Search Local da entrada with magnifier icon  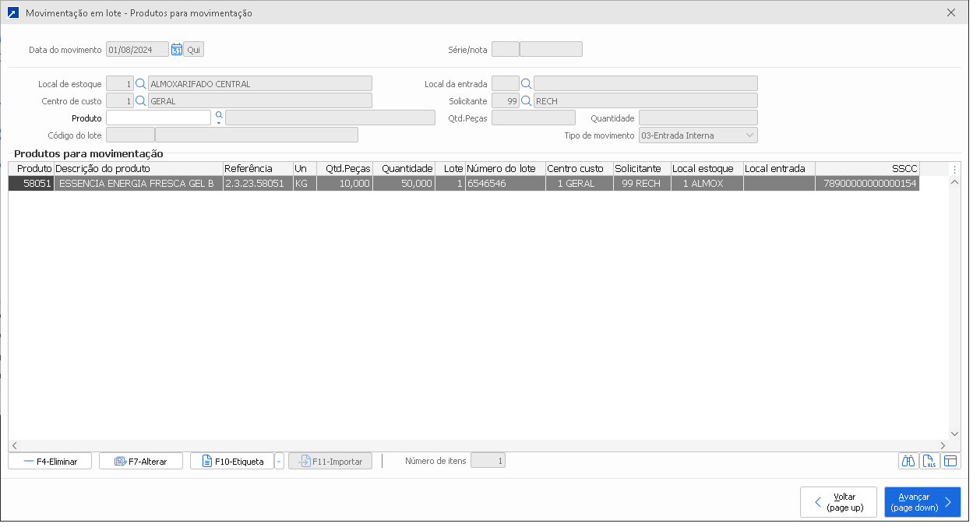[527, 84]
